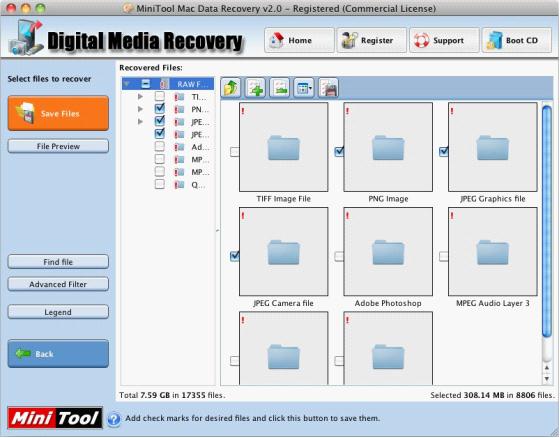Open the Support section
560x438 pixels.
click(444, 40)
